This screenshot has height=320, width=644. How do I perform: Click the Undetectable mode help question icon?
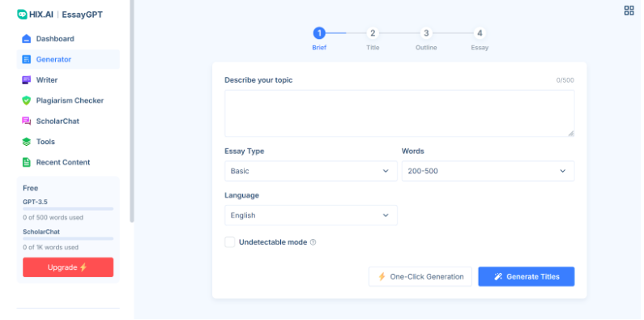tap(313, 242)
